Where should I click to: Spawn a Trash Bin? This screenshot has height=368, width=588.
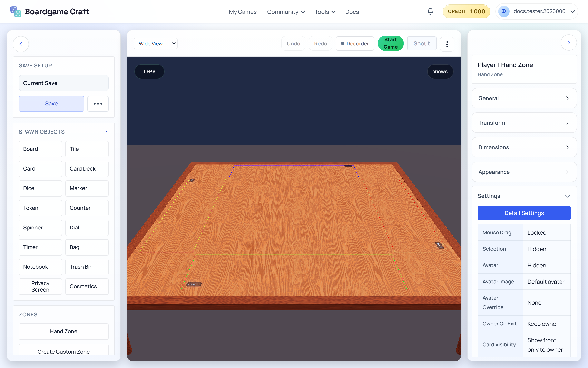coord(87,267)
